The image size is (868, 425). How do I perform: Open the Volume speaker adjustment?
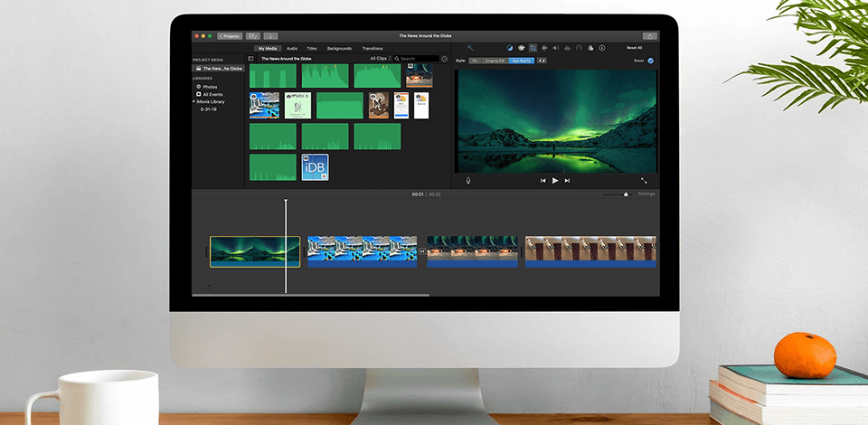tap(556, 48)
